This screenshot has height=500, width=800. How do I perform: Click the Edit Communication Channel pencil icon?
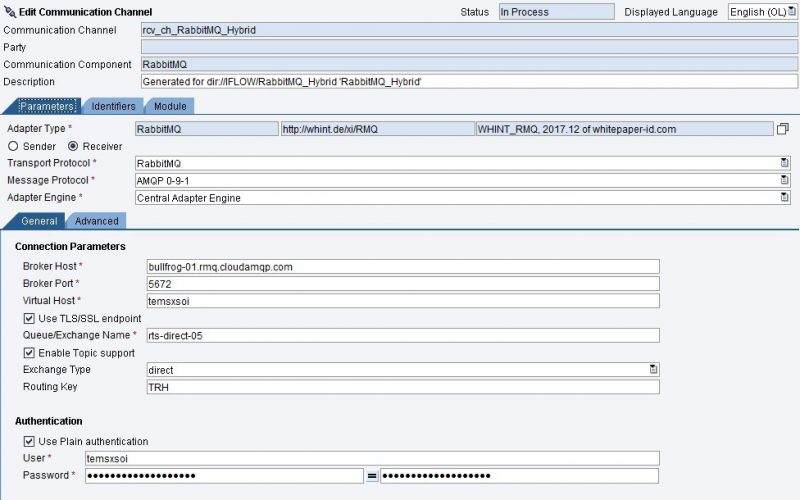10,11
